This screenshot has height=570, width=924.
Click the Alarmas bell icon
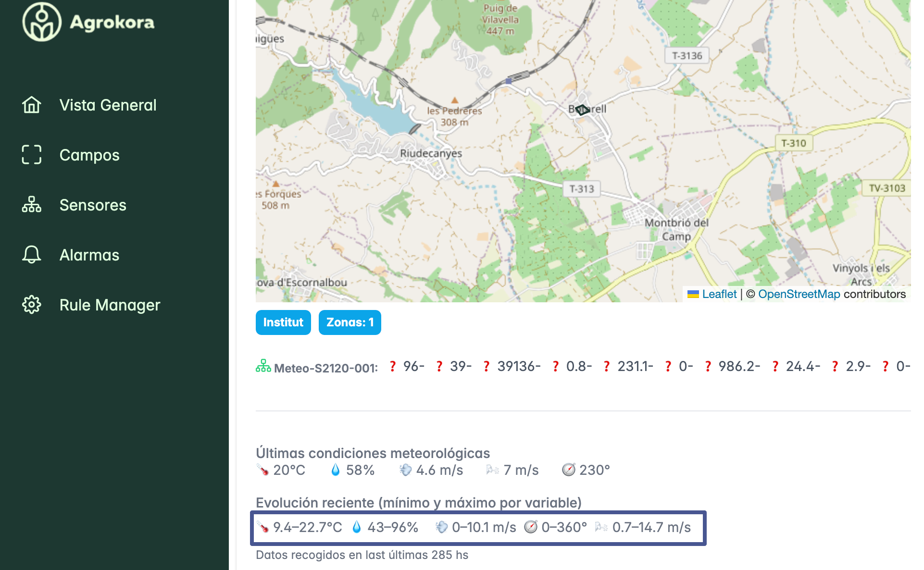(32, 255)
